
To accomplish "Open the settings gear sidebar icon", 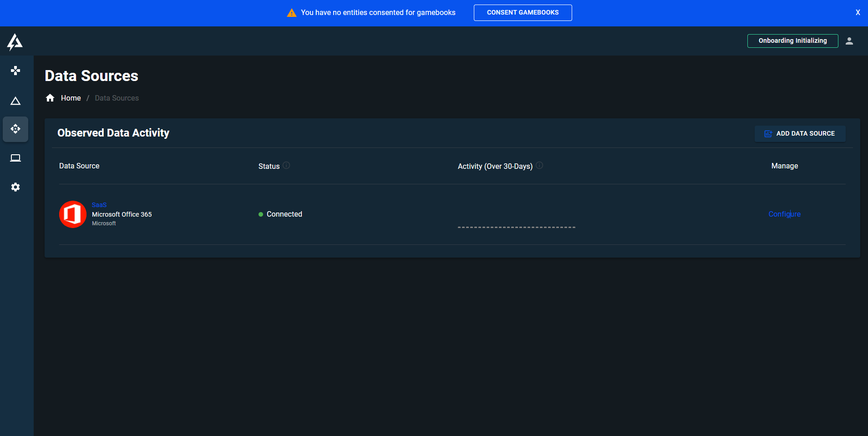I will [15, 187].
